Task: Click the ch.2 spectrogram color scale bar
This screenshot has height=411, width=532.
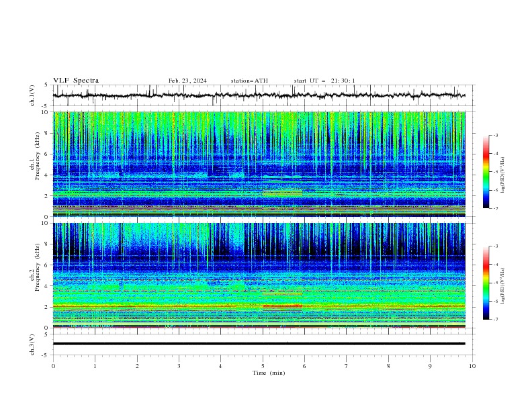Action: (x=486, y=283)
